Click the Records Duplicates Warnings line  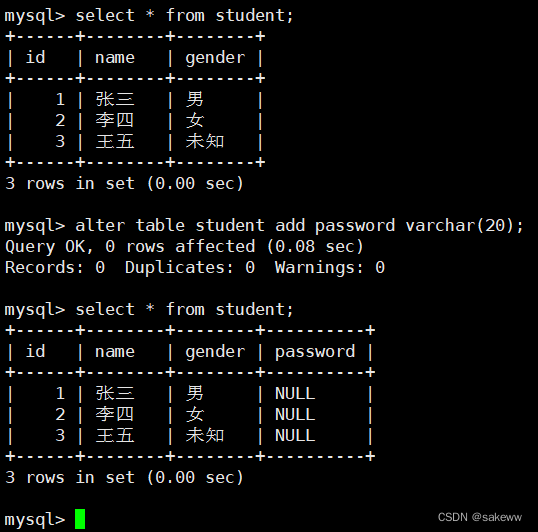(195, 268)
